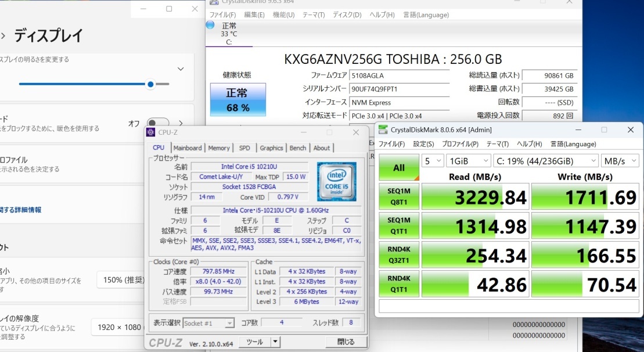
Task: Switch to the Bench tab in CPU-Z
Action: (298, 148)
